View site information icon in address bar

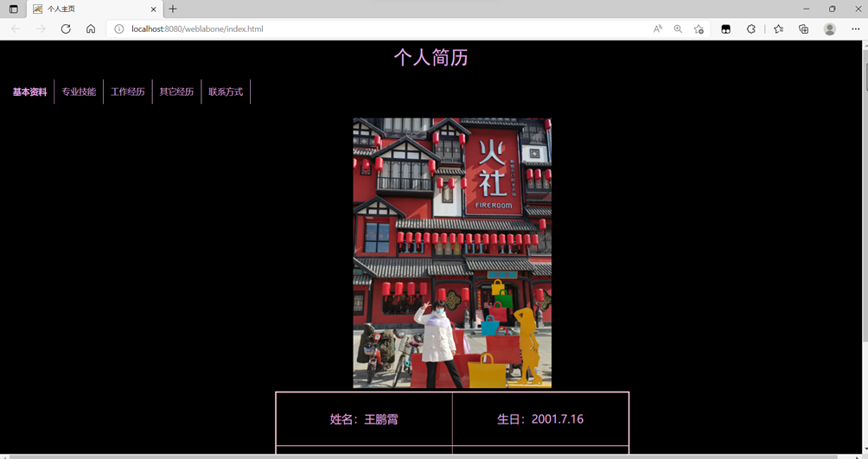119,29
